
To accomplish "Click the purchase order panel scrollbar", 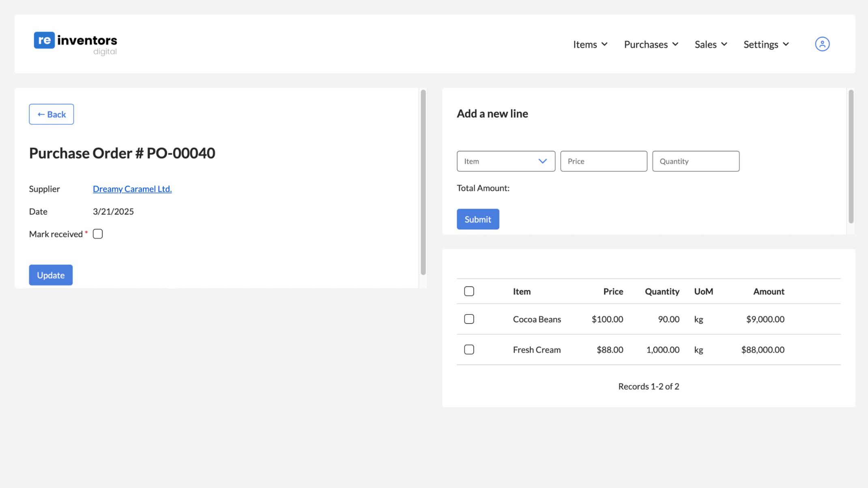I will 423,182.
